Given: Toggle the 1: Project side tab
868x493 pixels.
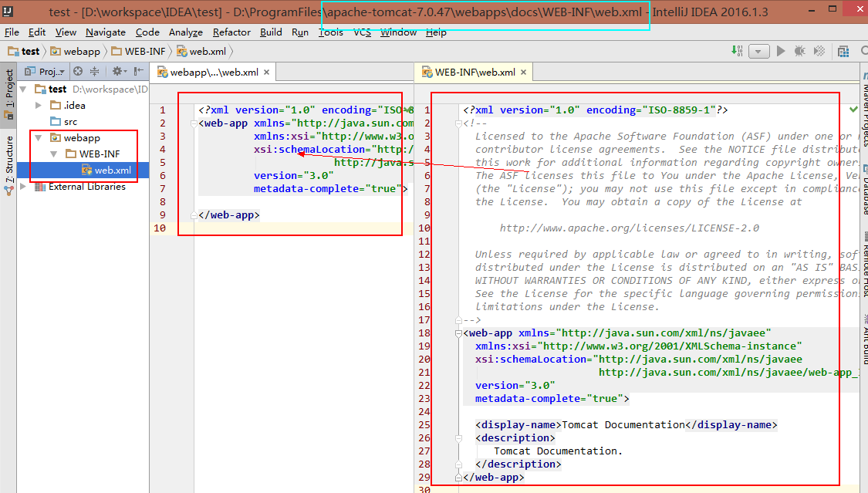Looking at the screenshot, I should click(x=8, y=94).
